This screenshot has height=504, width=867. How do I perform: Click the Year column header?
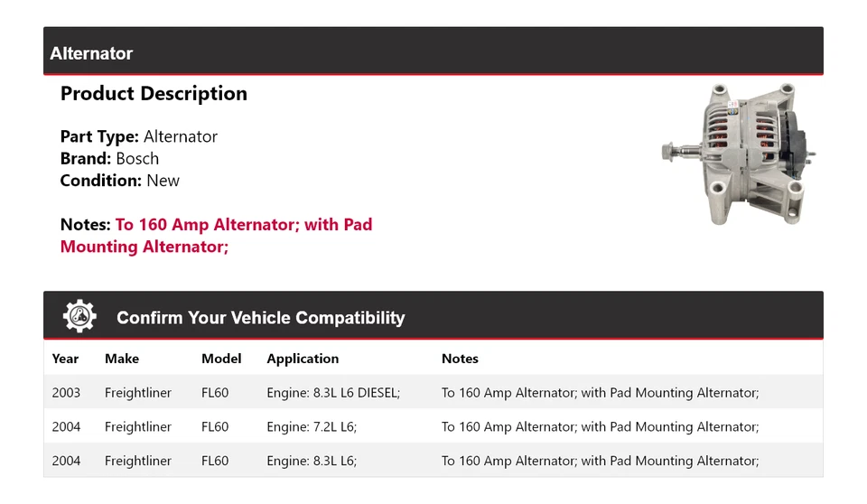click(65, 359)
